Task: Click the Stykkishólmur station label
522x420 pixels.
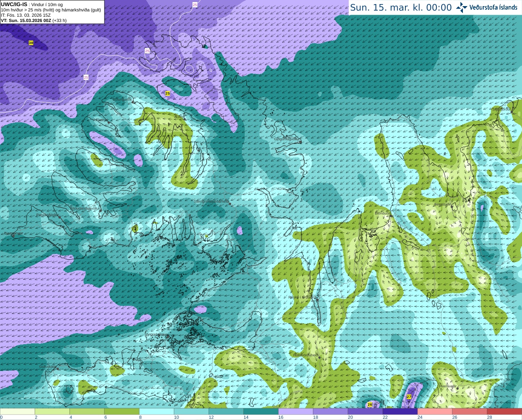Action: (157, 334)
